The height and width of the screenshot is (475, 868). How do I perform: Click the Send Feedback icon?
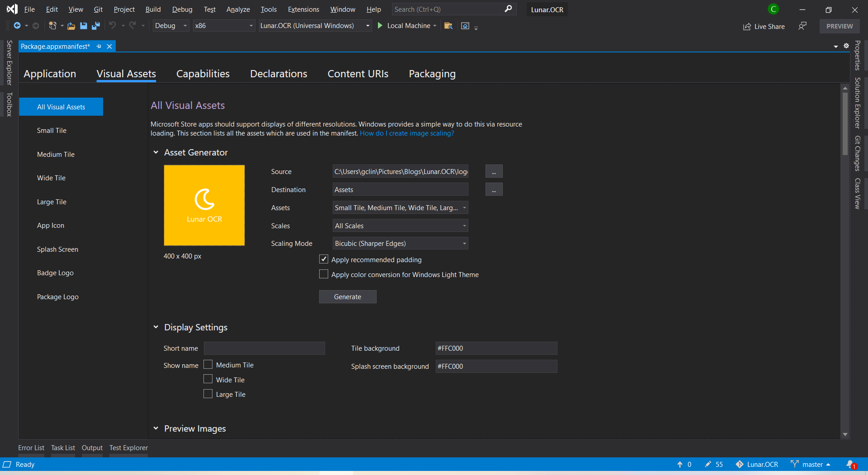(802, 26)
